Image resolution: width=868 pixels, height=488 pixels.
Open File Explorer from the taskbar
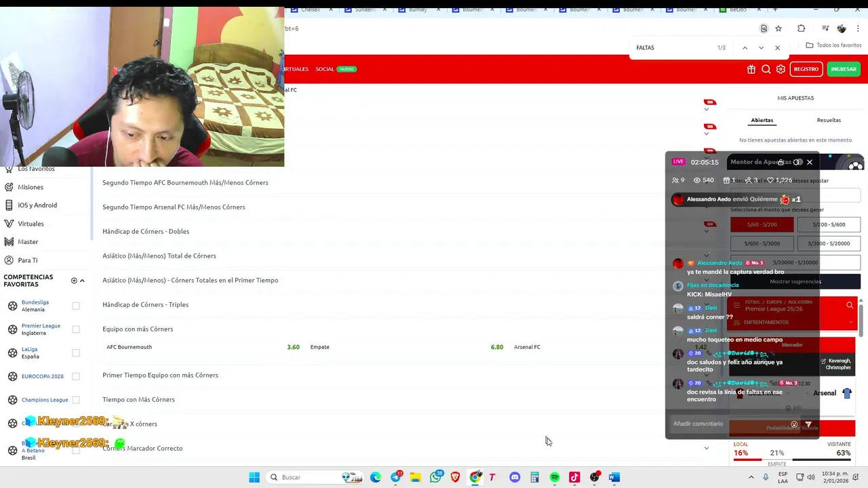point(415,477)
